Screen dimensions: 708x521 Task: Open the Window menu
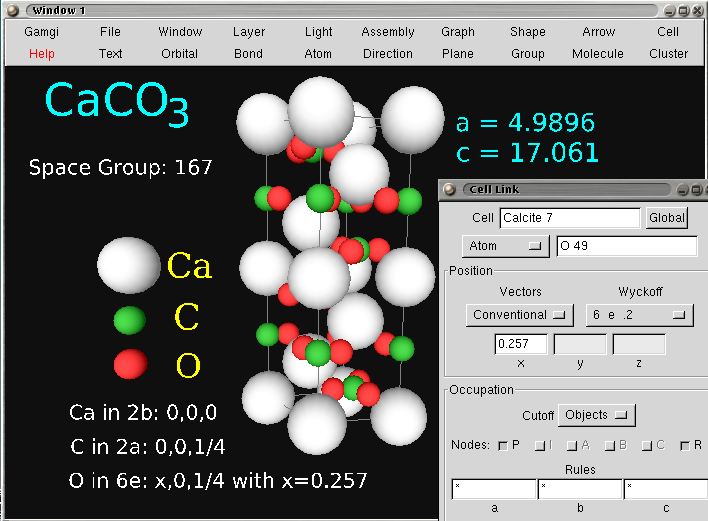pos(180,32)
